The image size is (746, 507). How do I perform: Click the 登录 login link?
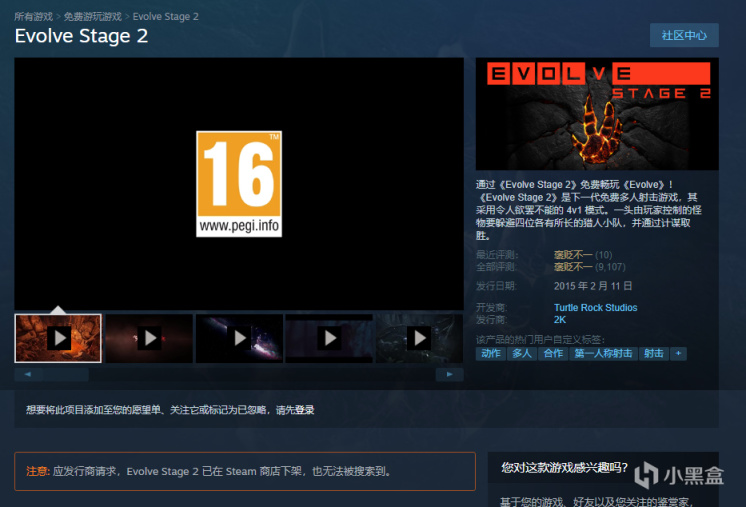point(304,410)
